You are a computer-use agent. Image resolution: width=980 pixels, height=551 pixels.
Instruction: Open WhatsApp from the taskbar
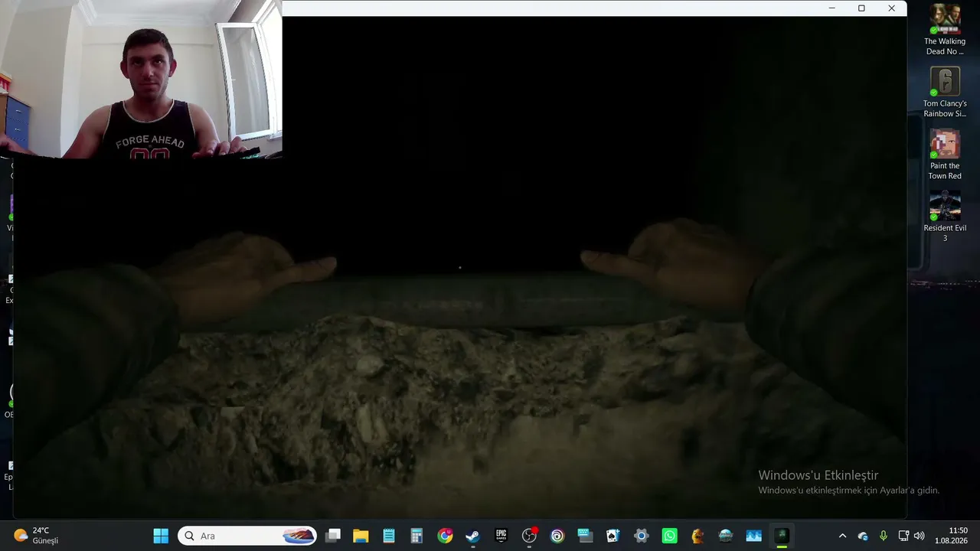(x=670, y=536)
